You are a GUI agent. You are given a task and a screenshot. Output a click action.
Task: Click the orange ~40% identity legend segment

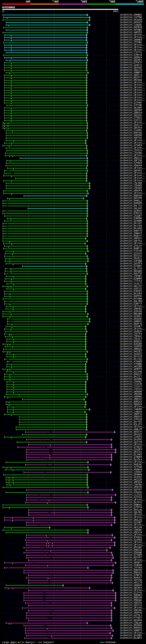point(45,4)
